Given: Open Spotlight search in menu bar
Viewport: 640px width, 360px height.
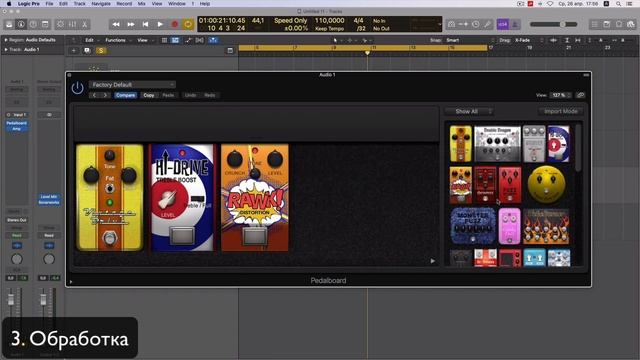Looking at the screenshot, I should [619, 4].
